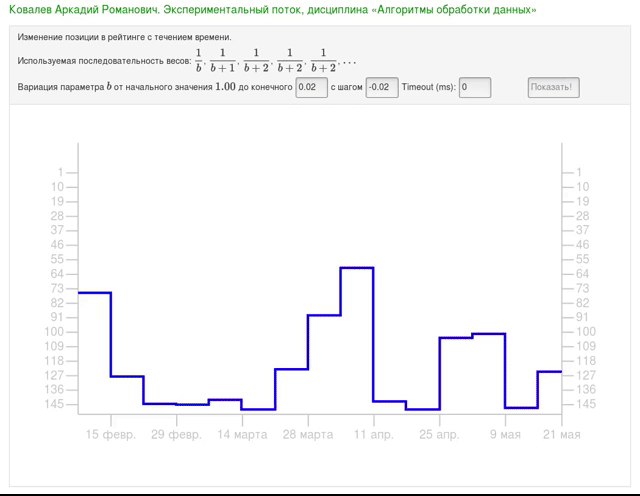Click the left y-axis label 145
640x496 pixels.
[x=54, y=404]
